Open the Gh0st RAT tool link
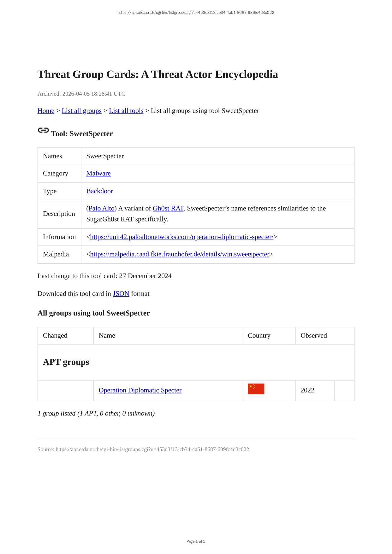 tap(168, 208)
